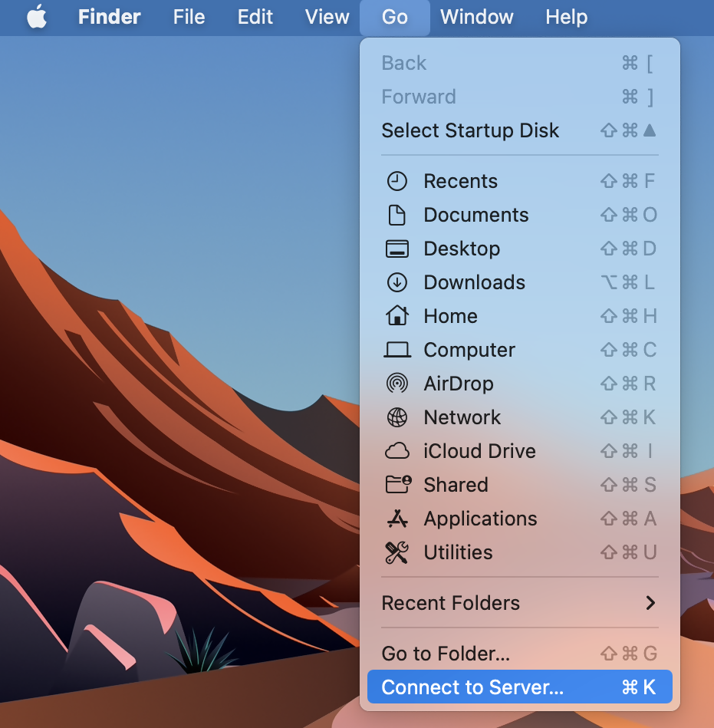Click the ⇧⌘U shortcut beside Utilities

pyautogui.click(x=629, y=552)
